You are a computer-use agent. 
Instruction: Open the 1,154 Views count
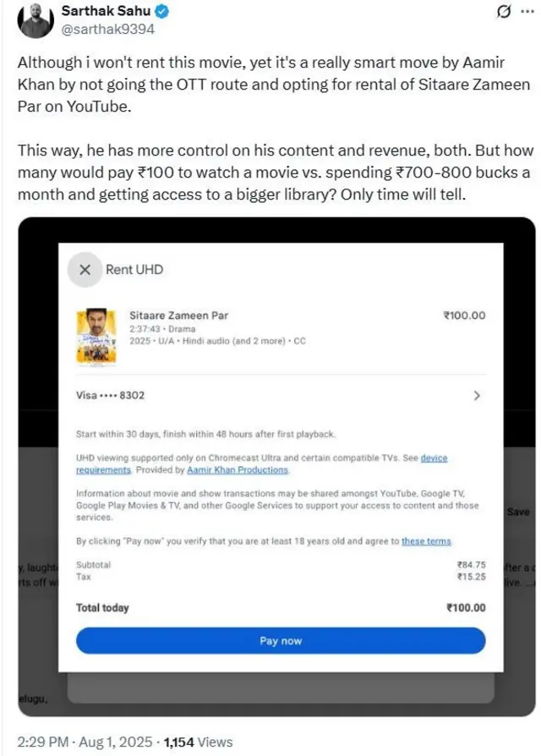click(198, 742)
